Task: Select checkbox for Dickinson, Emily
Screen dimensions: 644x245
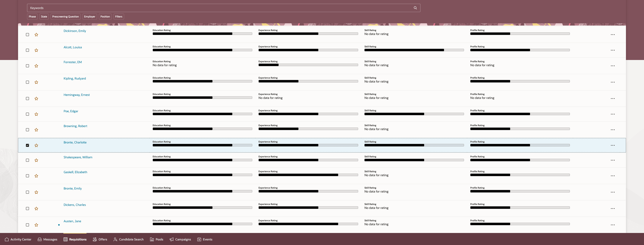Action: 27,34
